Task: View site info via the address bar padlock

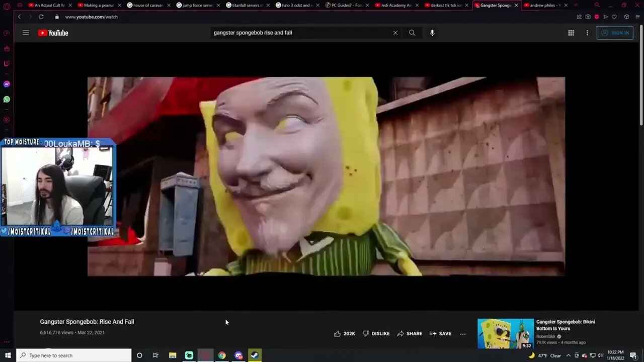Action: point(57,17)
